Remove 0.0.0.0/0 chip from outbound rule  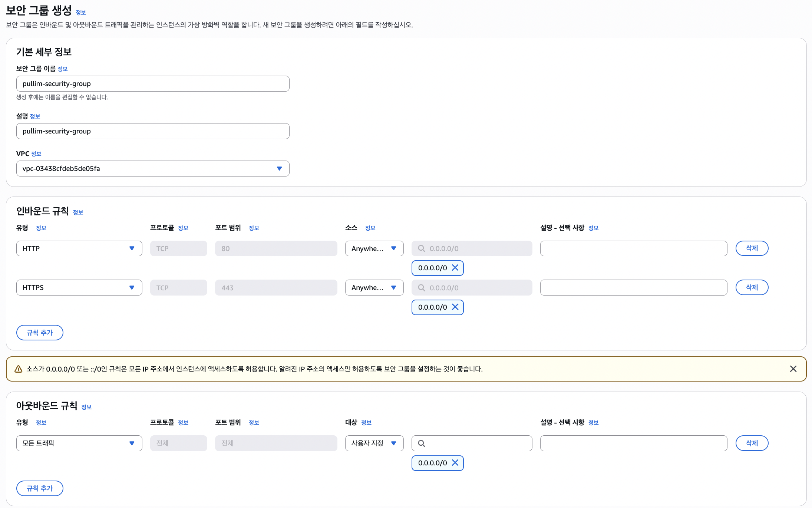[x=455, y=463]
